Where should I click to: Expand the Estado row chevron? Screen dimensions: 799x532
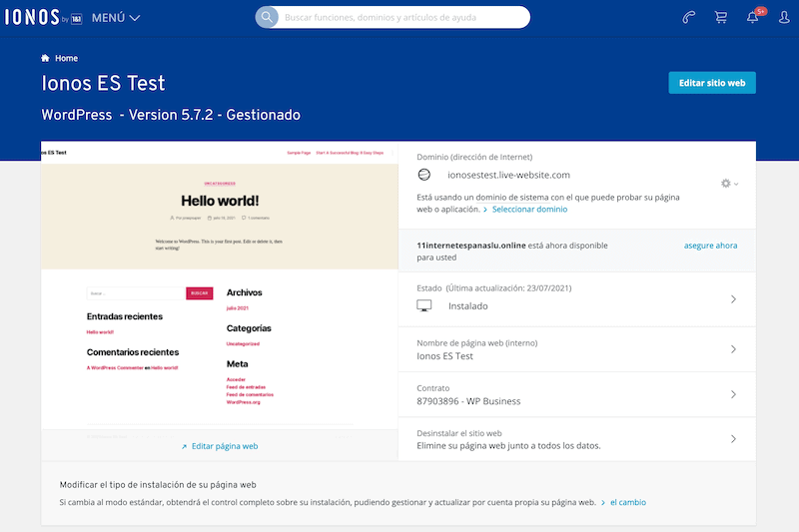coord(733,299)
